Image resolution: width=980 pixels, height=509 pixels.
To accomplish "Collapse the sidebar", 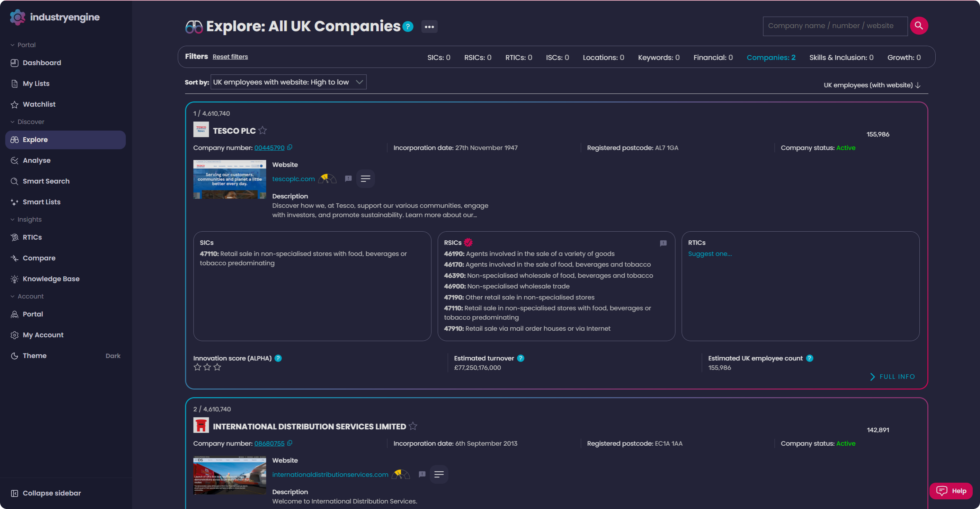I will pos(46,493).
